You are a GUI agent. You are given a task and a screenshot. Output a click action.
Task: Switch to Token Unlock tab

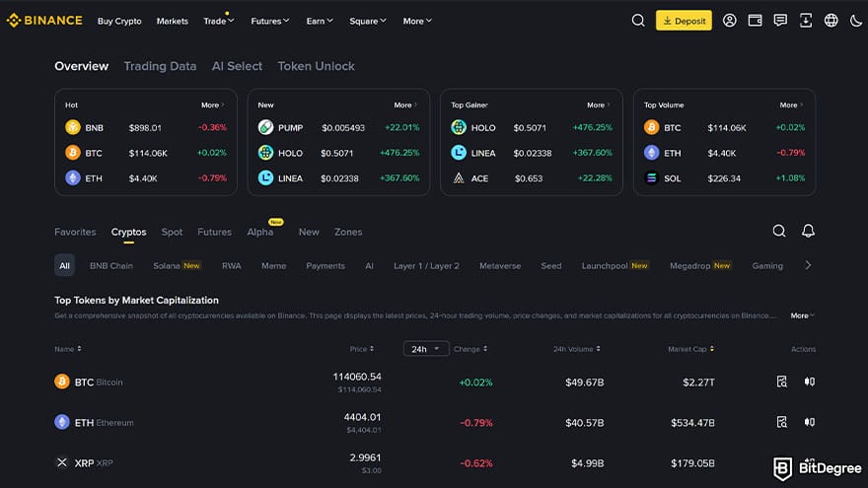[316, 66]
